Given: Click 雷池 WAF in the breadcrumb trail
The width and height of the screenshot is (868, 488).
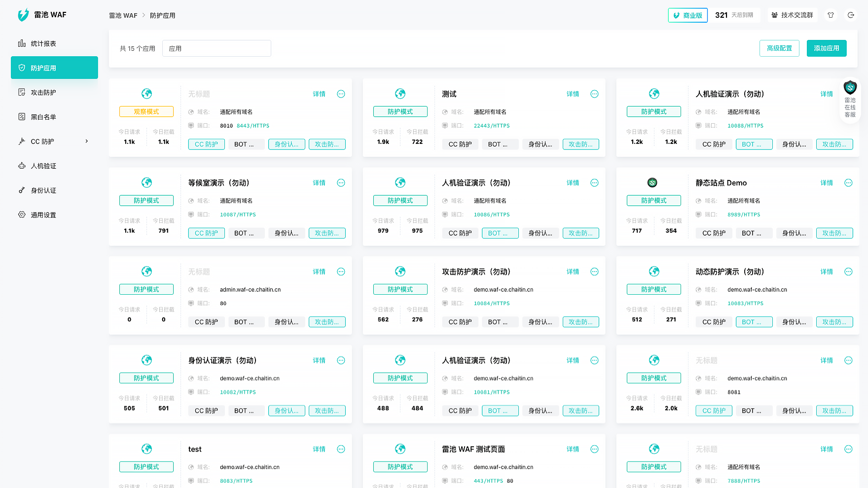Looking at the screenshot, I should coord(123,15).
